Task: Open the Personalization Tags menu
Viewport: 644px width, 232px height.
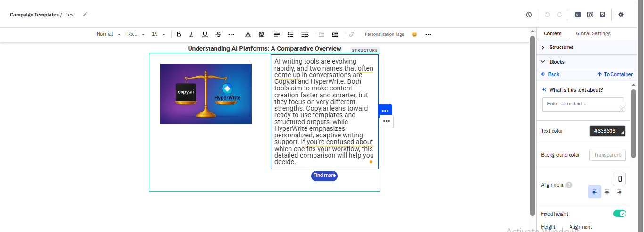Action: coord(384,34)
